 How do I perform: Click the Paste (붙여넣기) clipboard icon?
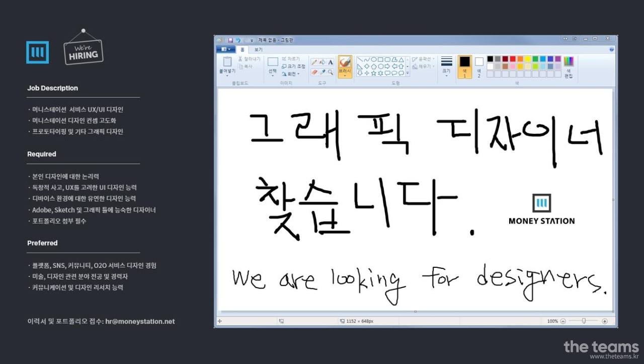pos(227,61)
